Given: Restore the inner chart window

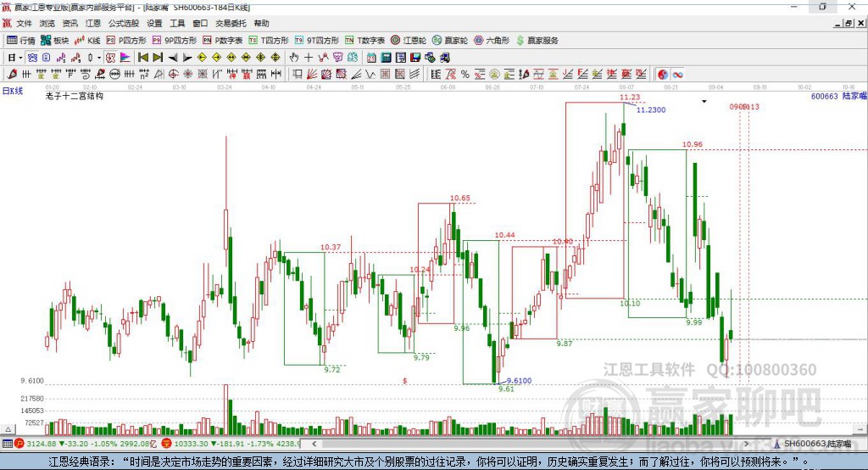Looking at the screenshot, I should point(849,23).
